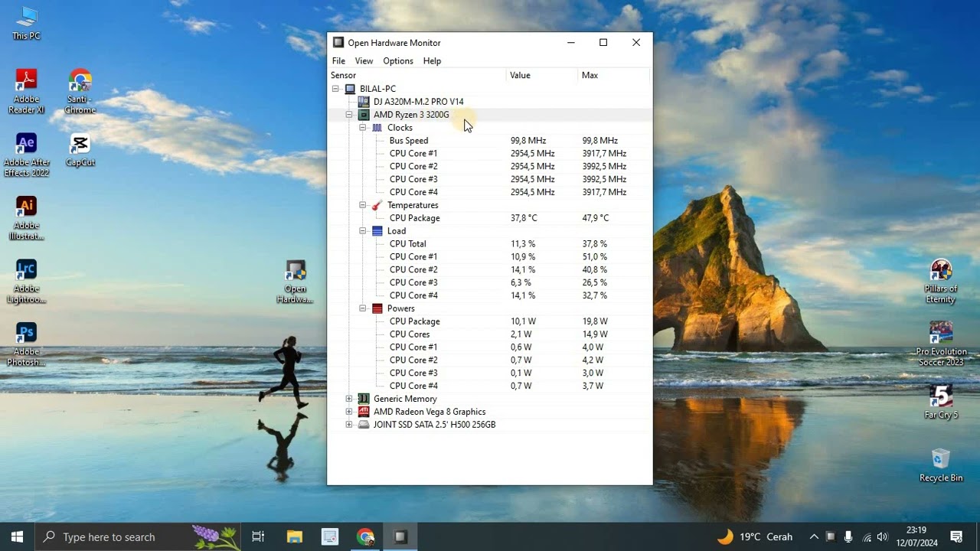This screenshot has height=551, width=980.
Task: Click the microphone tray icon
Action: click(x=848, y=536)
